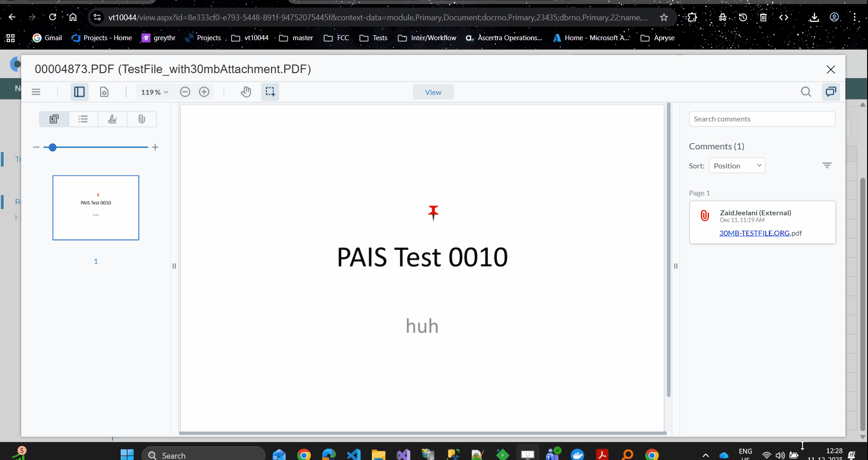Click the thumbnail size slider handle
The image size is (868, 460).
(52, 147)
